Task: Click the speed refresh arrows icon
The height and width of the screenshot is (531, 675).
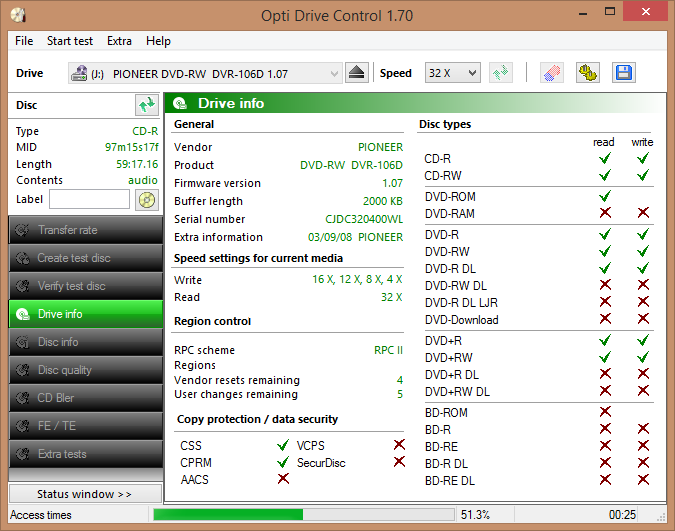Action: click(501, 73)
